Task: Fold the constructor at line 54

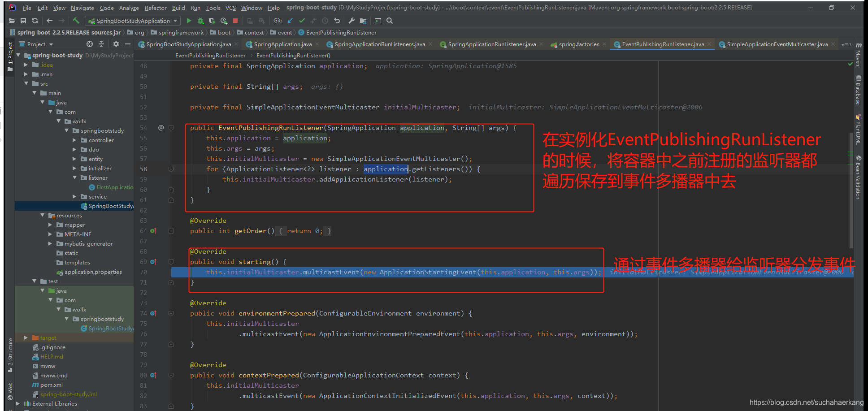Action: coord(171,128)
